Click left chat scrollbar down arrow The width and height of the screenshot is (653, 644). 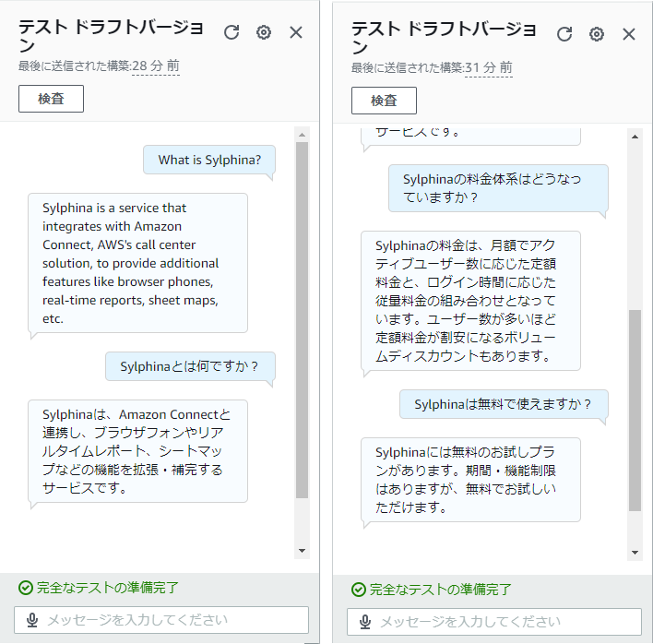point(302,551)
